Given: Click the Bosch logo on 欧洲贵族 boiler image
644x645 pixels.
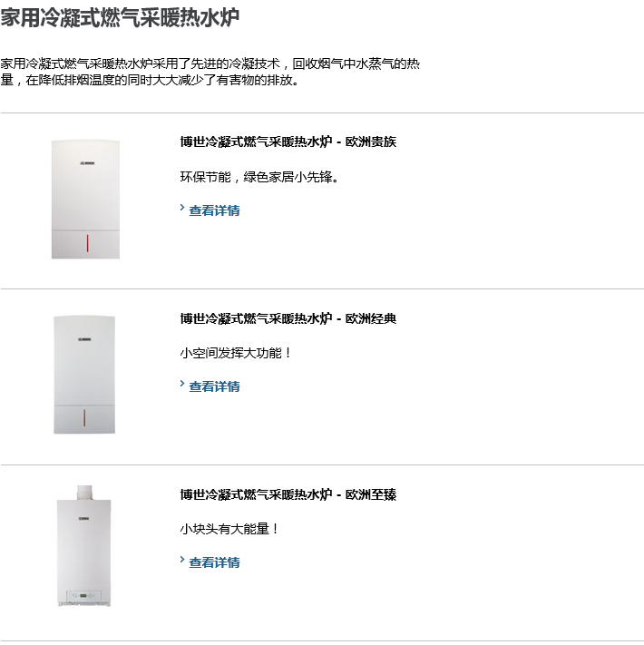Looking at the screenshot, I should pyautogui.click(x=87, y=163).
